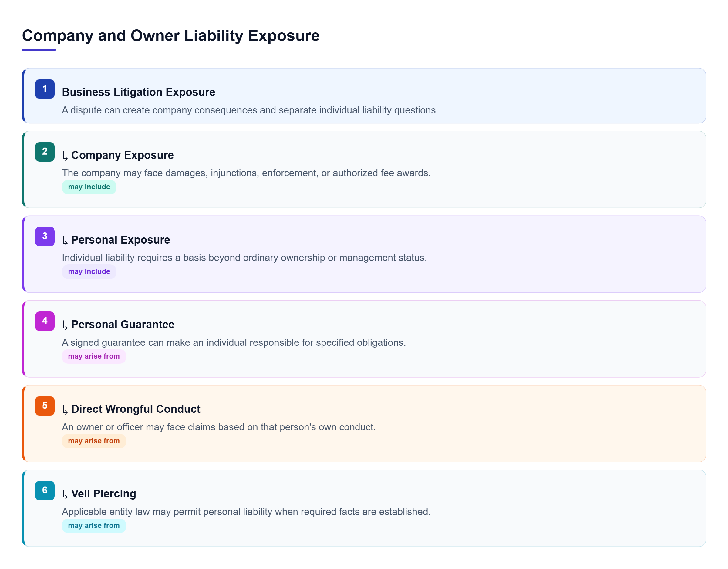Click the arrow icon beside Veil Piercing
Viewport: 728px width, 569px height.
click(x=65, y=494)
